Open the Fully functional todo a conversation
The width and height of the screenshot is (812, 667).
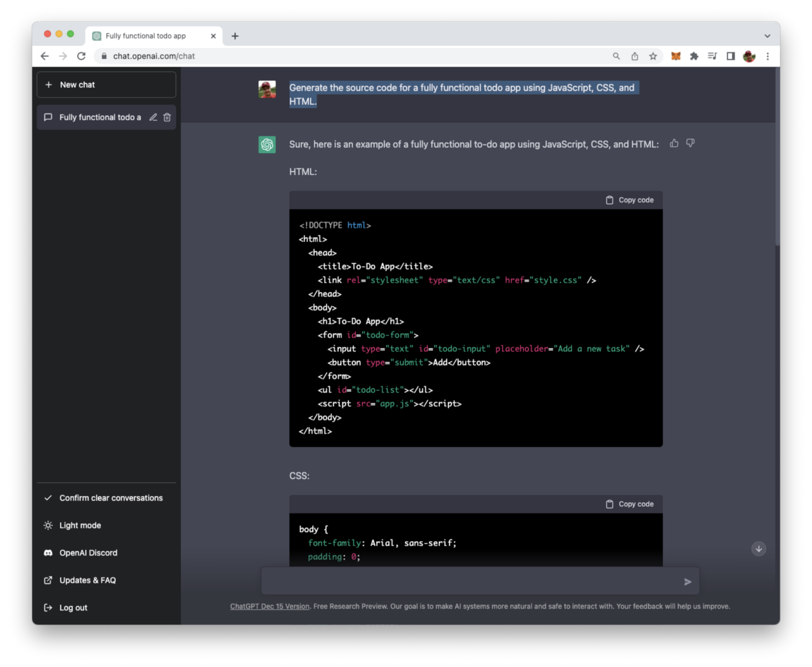[x=100, y=117]
